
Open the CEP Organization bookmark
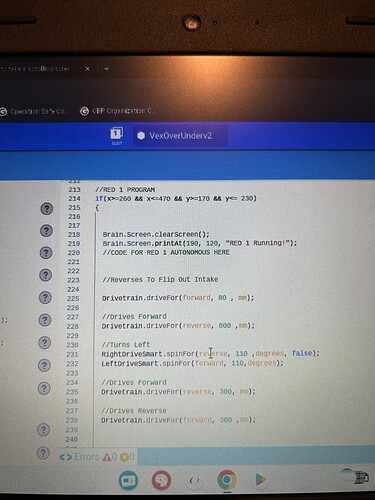pyautogui.click(x=118, y=111)
